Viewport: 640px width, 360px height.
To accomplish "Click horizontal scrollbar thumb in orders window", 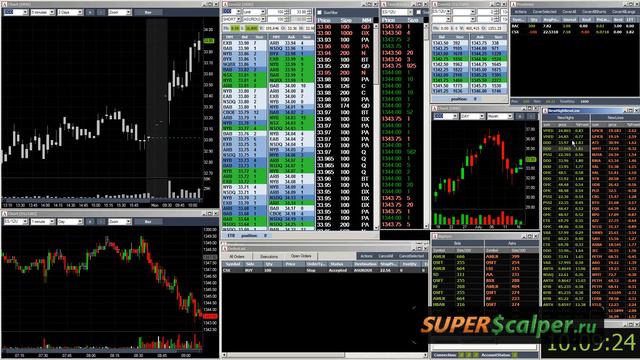I will 286,355.
